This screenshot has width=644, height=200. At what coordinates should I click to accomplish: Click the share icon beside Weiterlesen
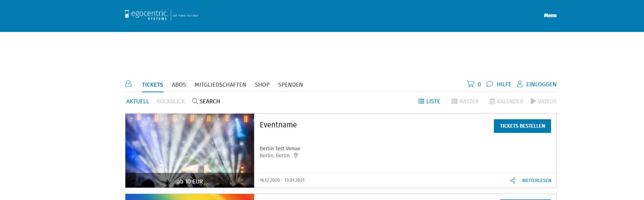pos(513,180)
